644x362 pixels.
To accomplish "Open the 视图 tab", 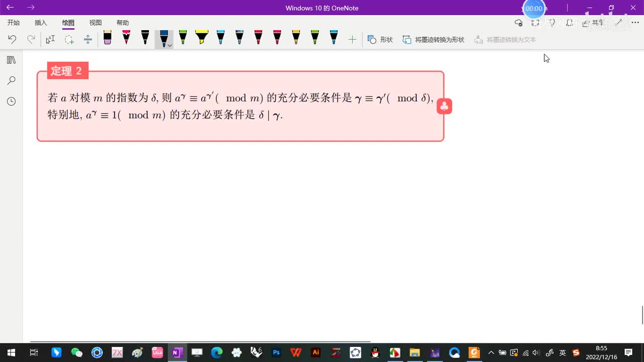I will [x=96, y=23].
